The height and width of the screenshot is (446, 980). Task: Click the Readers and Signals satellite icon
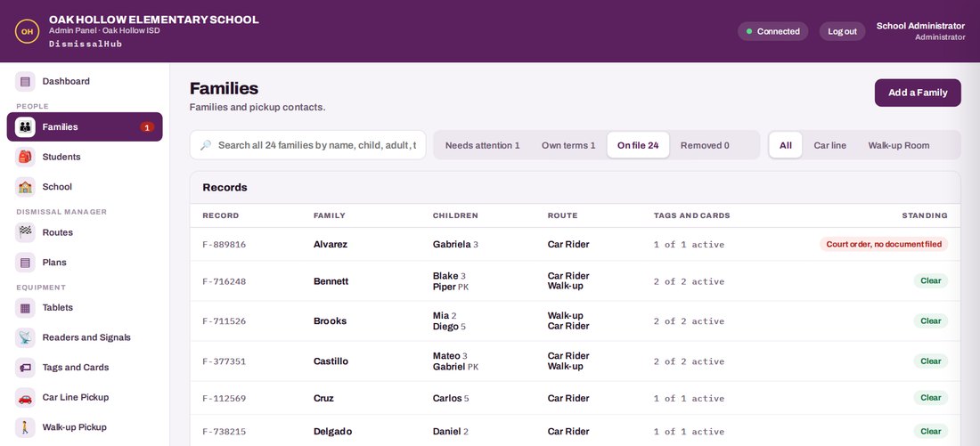pyautogui.click(x=25, y=337)
